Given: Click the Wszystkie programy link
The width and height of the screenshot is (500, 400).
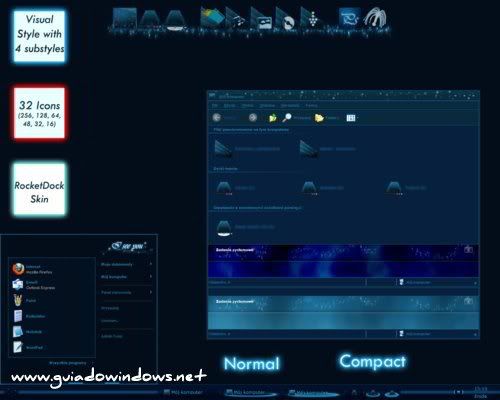Looking at the screenshot, I should pyautogui.click(x=67, y=363).
